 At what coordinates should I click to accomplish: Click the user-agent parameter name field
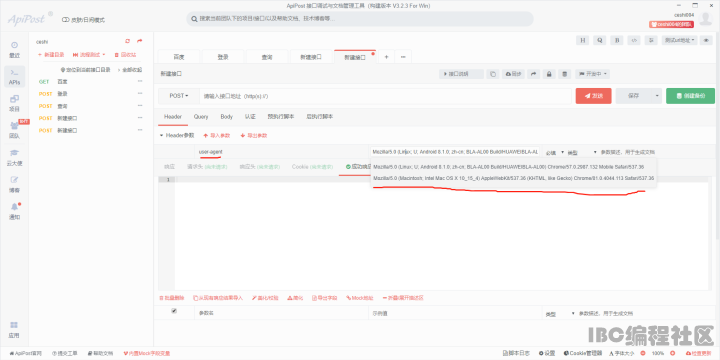pyautogui.click(x=282, y=152)
